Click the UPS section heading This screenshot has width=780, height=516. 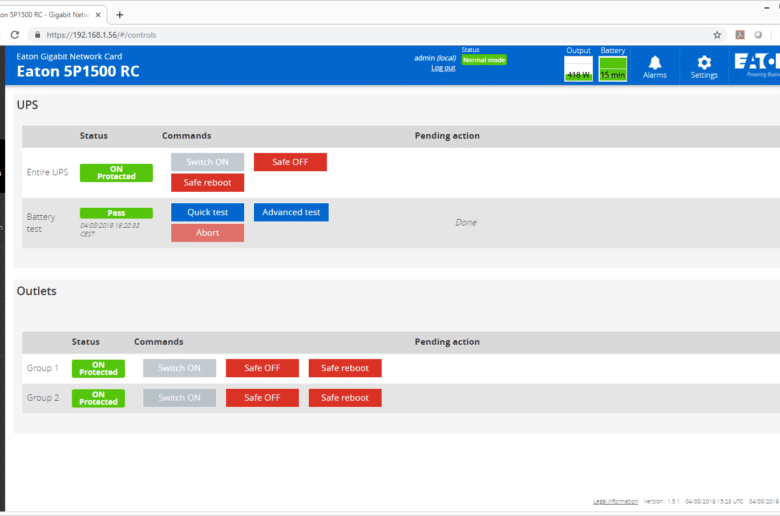pyautogui.click(x=27, y=105)
